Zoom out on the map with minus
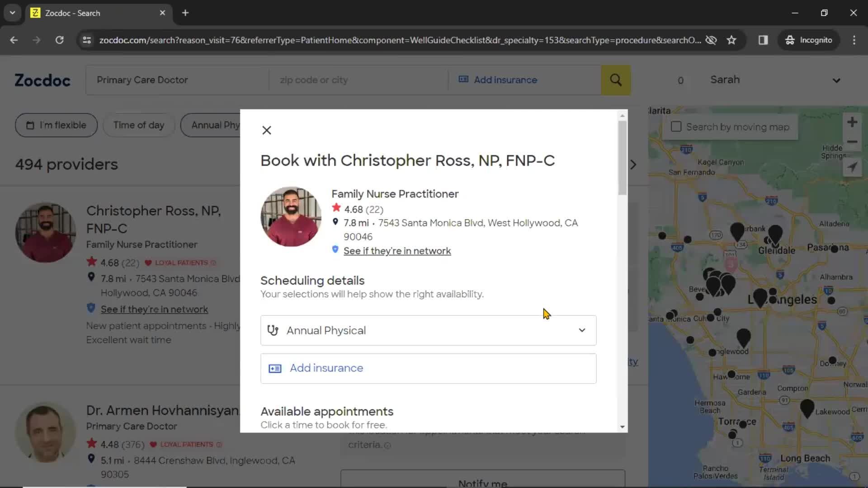The width and height of the screenshot is (868, 488). tap(852, 142)
